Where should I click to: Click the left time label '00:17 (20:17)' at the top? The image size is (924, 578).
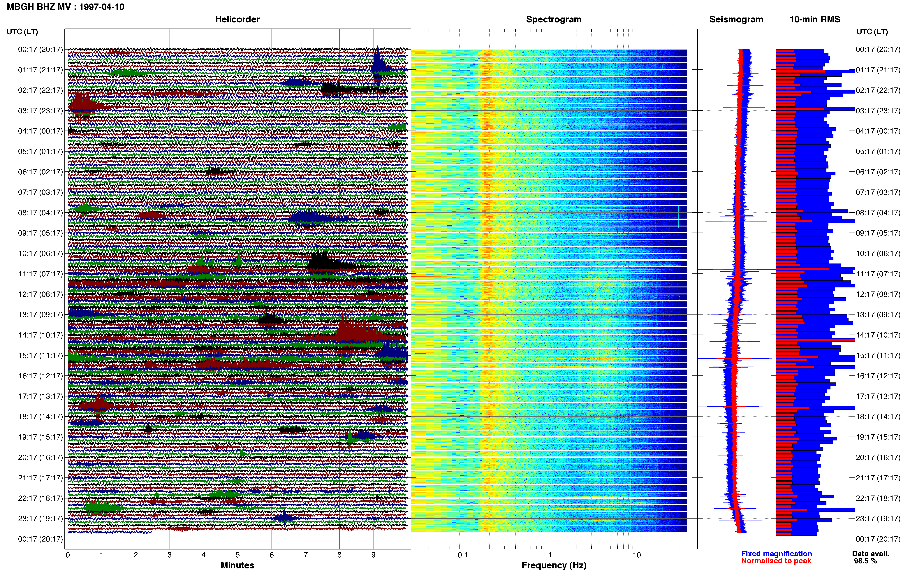tap(41, 49)
